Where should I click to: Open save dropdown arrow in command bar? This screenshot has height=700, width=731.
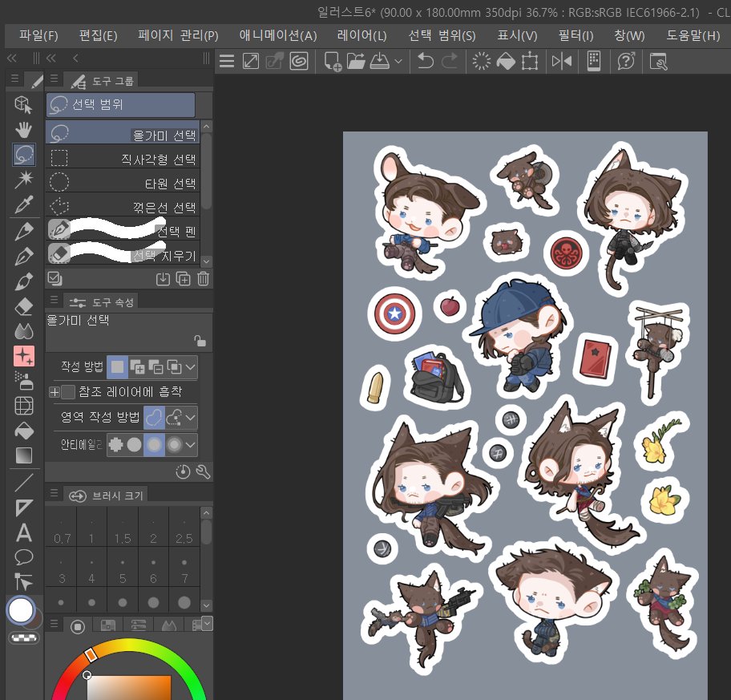tap(398, 61)
